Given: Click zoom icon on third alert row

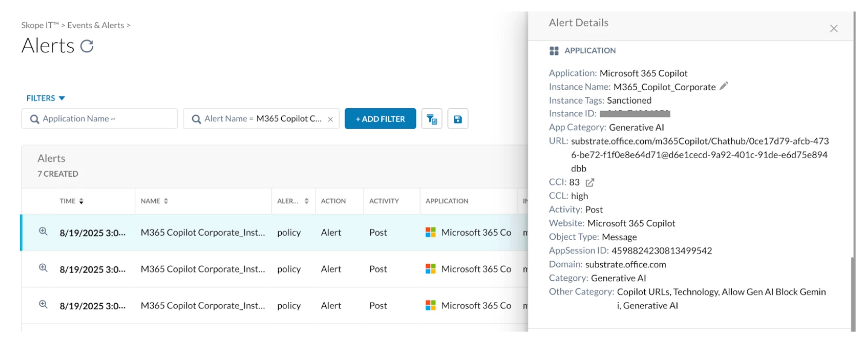Looking at the screenshot, I should [44, 305].
